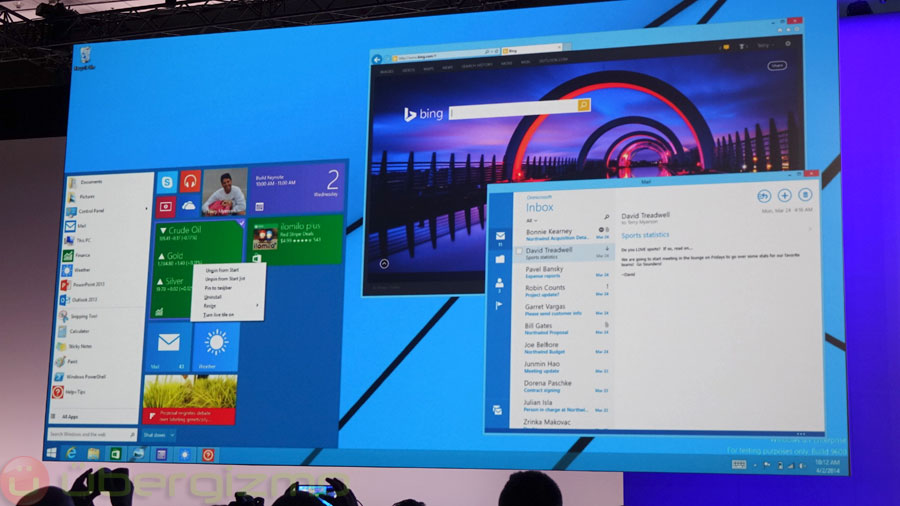Click the New mail plus button
The image size is (900, 506).
click(x=784, y=195)
